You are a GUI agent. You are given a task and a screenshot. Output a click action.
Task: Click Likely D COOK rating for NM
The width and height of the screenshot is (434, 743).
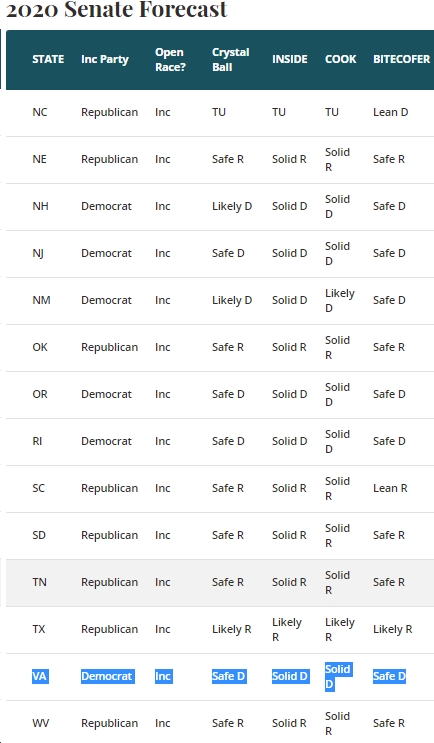pos(340,300)
